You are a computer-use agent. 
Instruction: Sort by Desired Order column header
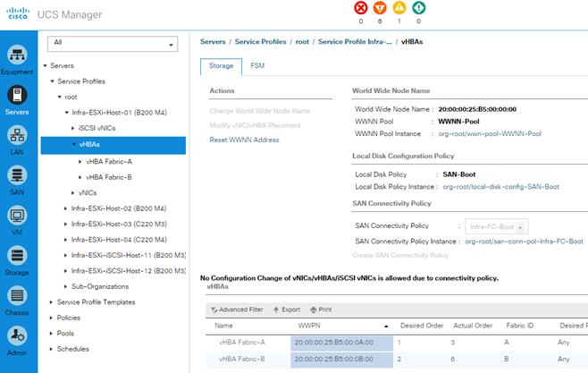[x=422, y=326]
